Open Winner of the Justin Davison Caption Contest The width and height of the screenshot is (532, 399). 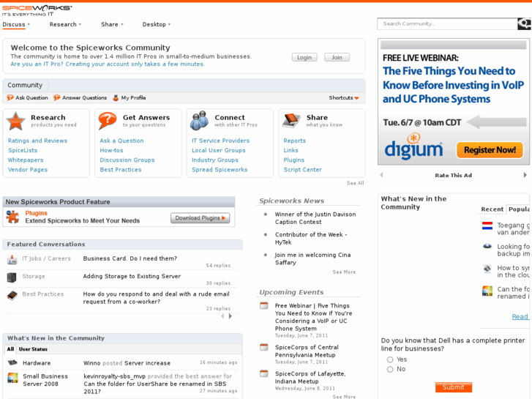pos(315,218)
